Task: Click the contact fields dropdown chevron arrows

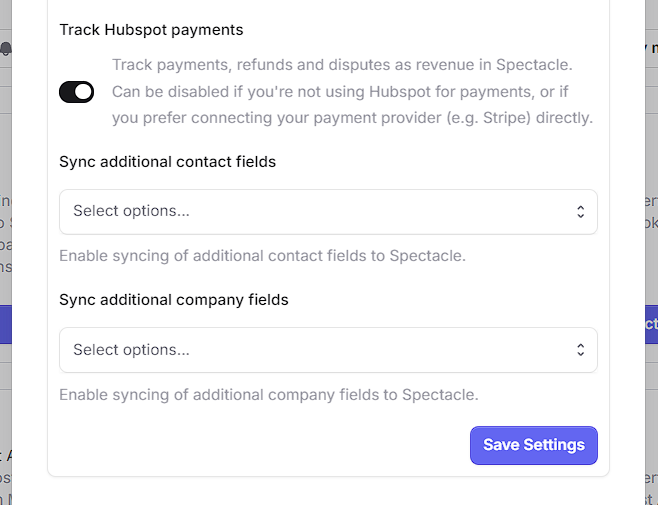Action: click(x=580, y=212)
